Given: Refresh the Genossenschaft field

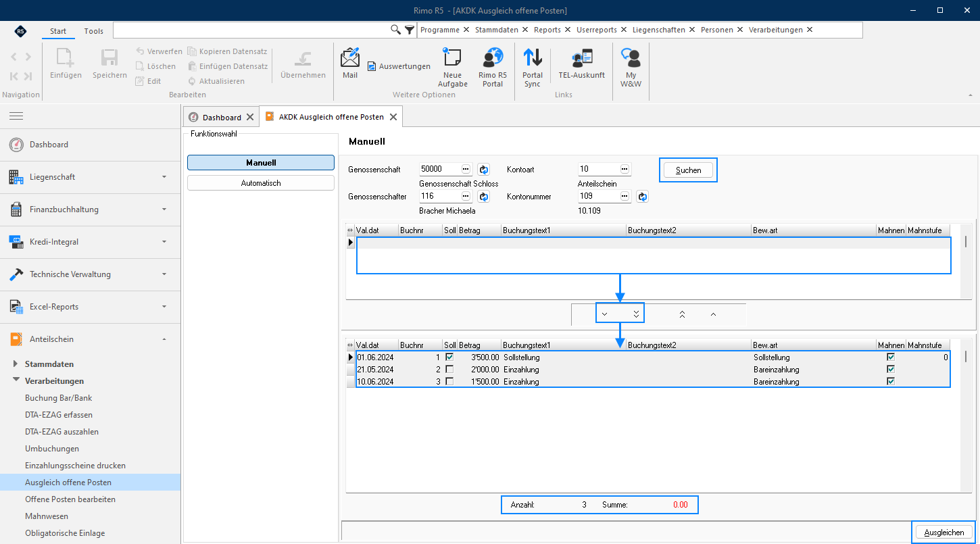Looking at the screenshot, I should [484, 169].
